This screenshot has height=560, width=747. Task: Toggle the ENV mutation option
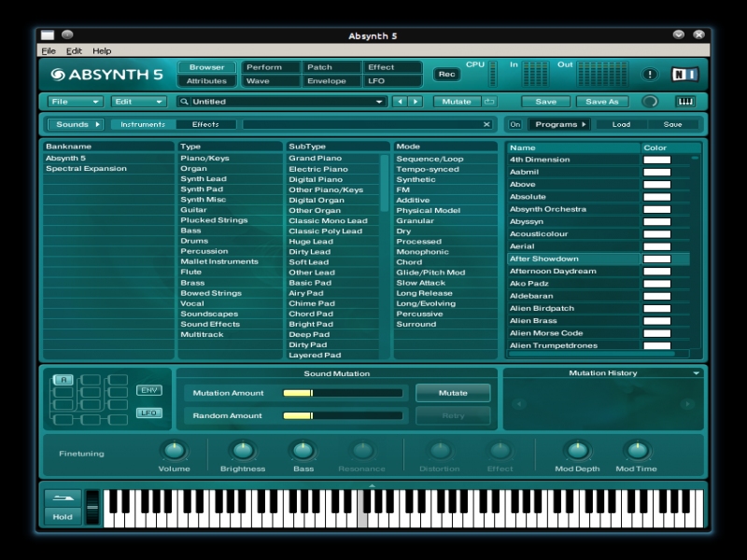(x=148, y=390)
